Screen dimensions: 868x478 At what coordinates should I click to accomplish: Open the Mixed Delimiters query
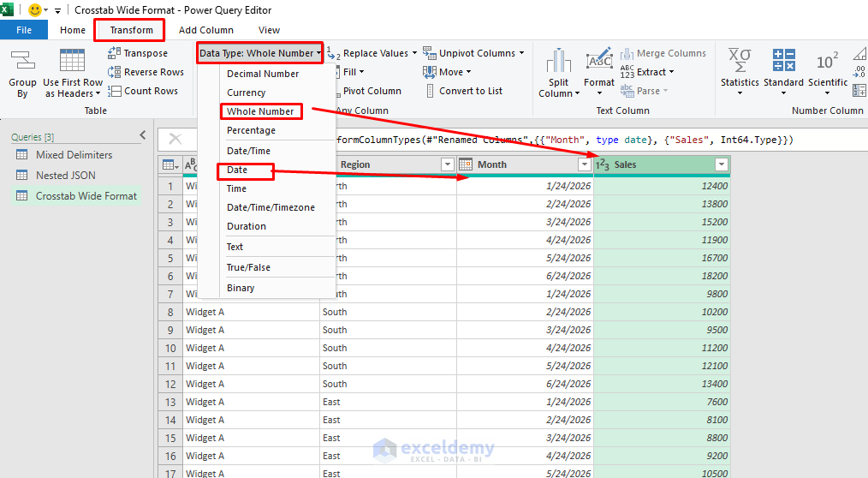click(x=76, y=155)
